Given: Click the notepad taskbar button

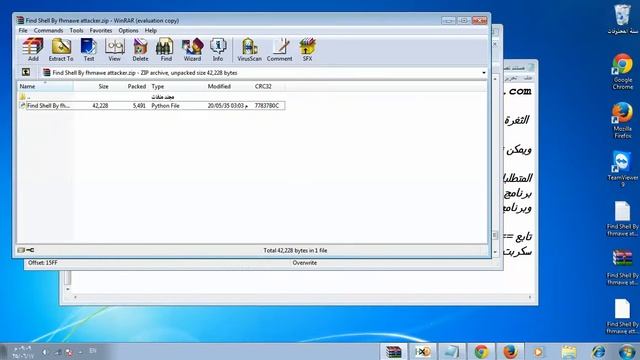Looking at the screenshot, I should click(451, 352).
